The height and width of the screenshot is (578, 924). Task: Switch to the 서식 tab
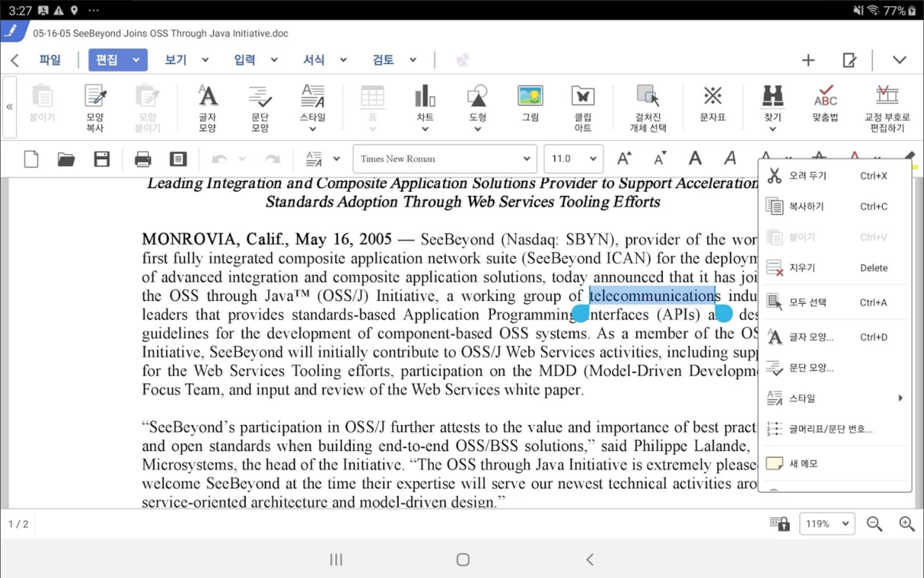[x=314, y=60]
